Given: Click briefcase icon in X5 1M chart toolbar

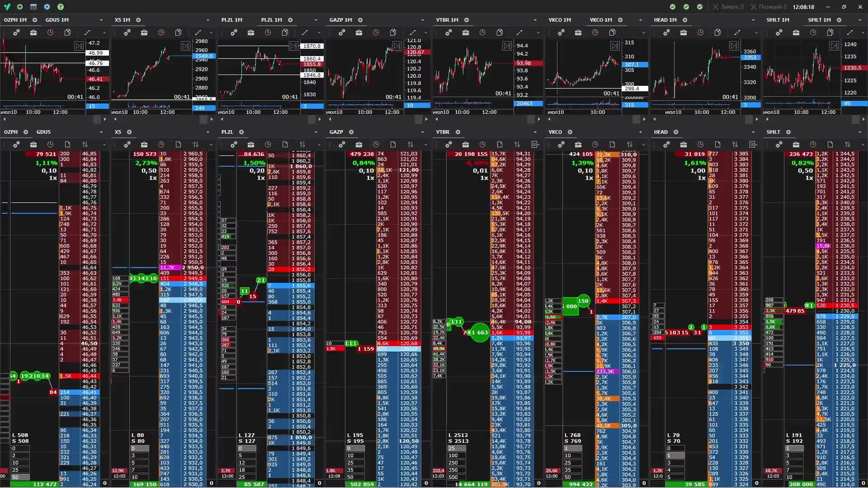Looking at the screenshot, I should tap(144, 33).
